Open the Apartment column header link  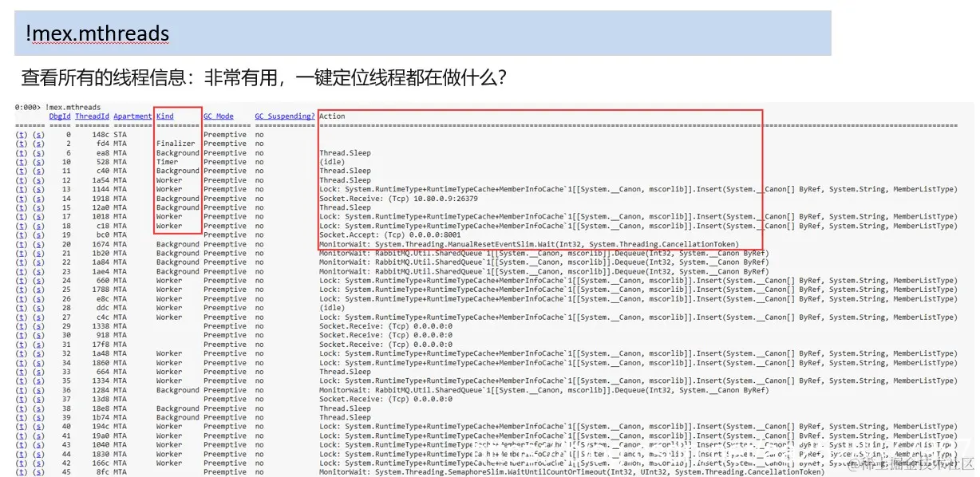click(x=132, y=116)
